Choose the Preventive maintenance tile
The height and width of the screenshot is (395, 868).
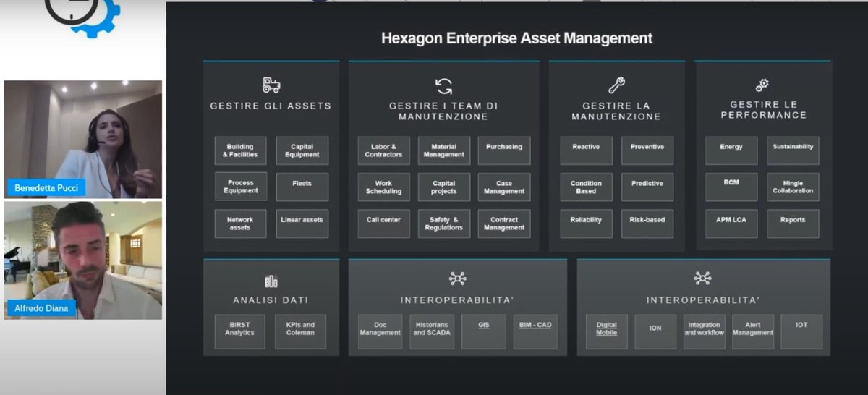pos(647,150)
